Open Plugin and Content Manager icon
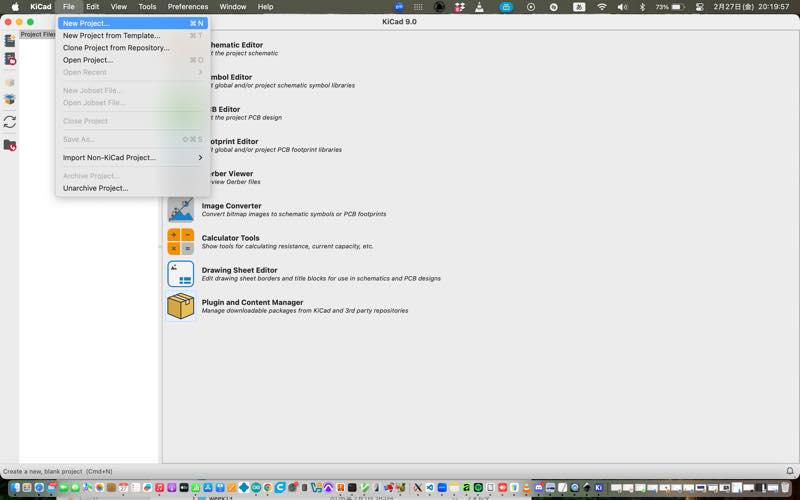The width and height of the screenshot is (800, 500). pyautogui.click(x=181, y=306)
